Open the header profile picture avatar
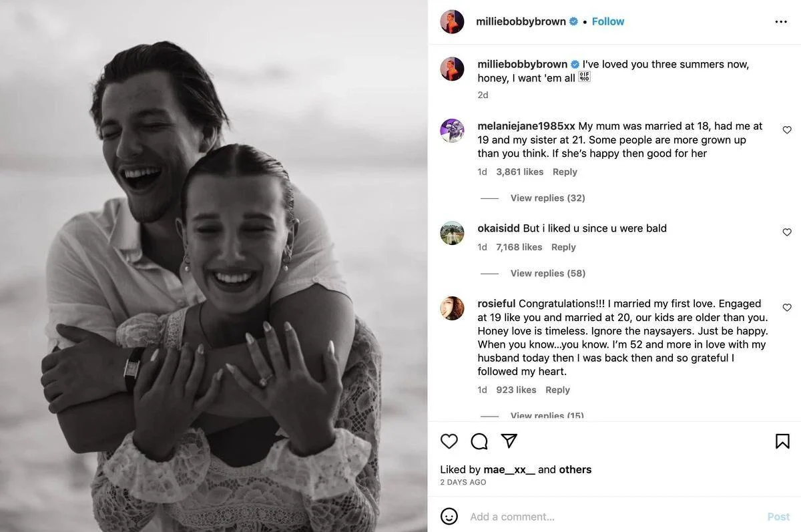The width and height of the screenshot is (801, 532). [x=452, y=22]
